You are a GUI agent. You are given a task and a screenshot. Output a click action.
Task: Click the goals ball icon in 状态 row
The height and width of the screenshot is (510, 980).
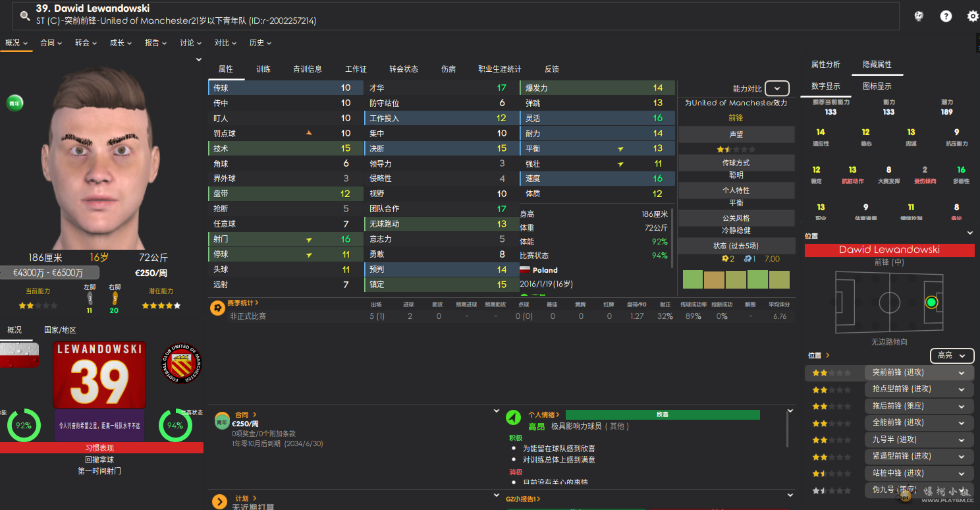point(725,258)
